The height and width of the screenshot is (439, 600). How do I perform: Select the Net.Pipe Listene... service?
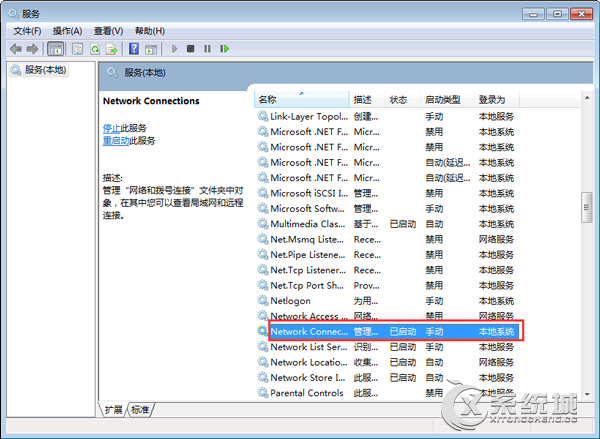pyautogui.click(x=388, y=255)
